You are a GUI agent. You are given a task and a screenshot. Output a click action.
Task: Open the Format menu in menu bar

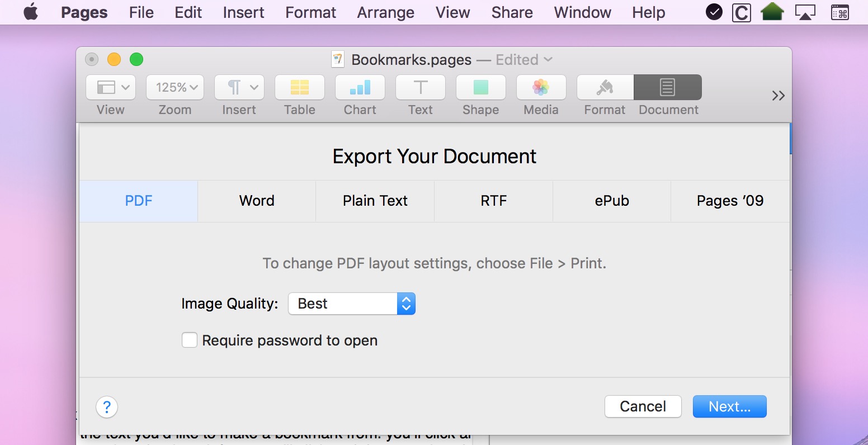pos(311,12)
